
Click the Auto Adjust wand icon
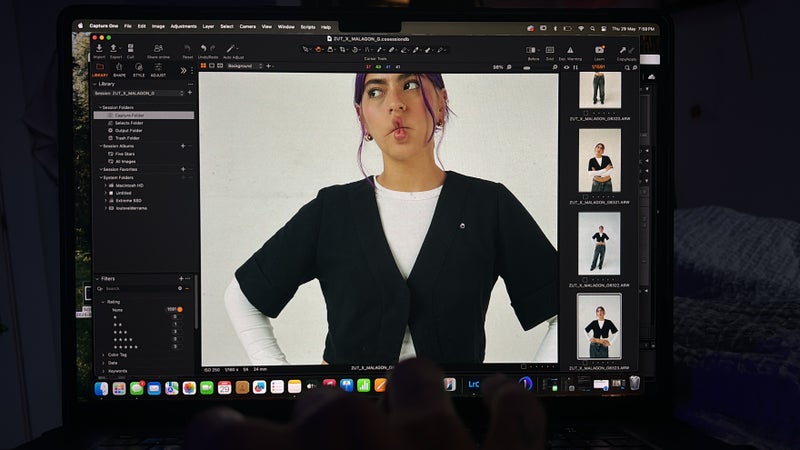point(231,49)
